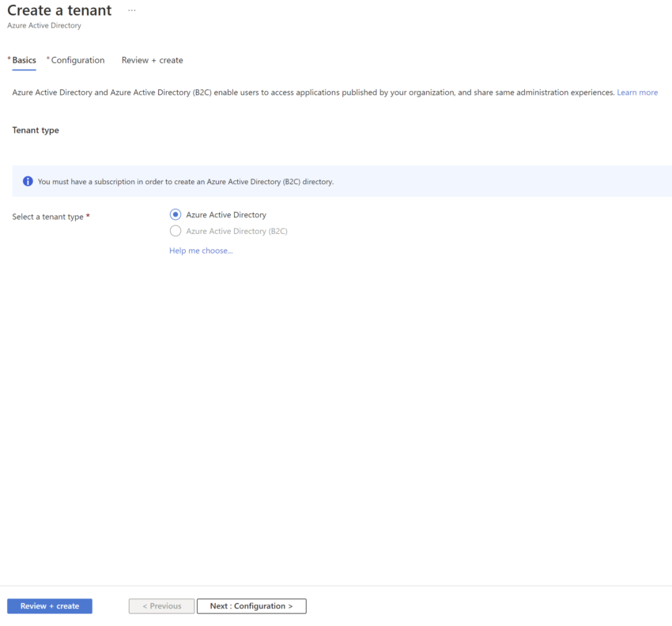Click the required asterisk beside Basics tab
672x626 pixels.
tap(7, 58)
